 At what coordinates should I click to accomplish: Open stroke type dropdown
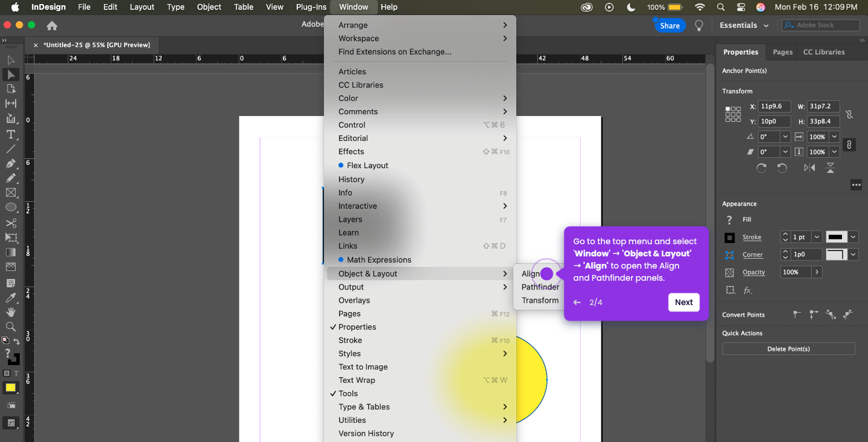pyautogui.click(x=853, y=237)
